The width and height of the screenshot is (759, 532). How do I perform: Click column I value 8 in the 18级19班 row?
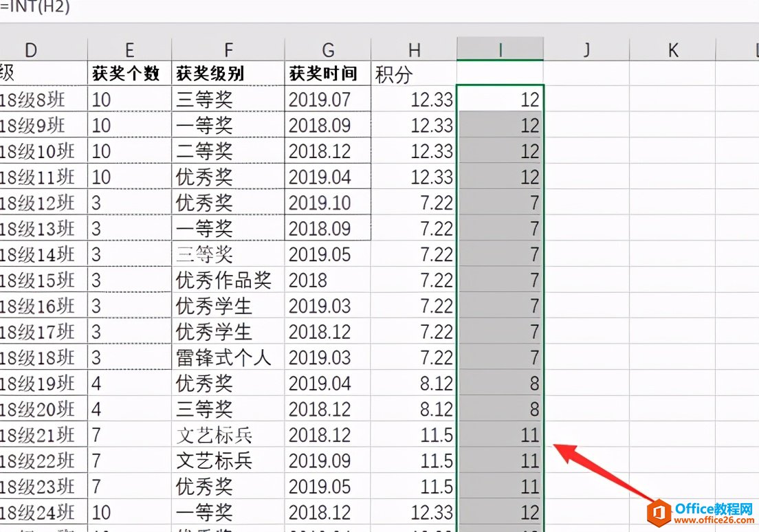500,383
